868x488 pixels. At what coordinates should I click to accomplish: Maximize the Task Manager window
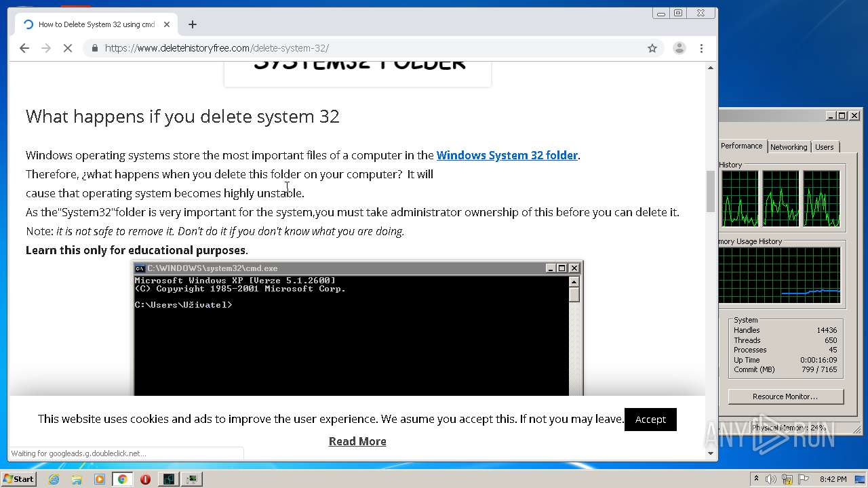point(842,116)
